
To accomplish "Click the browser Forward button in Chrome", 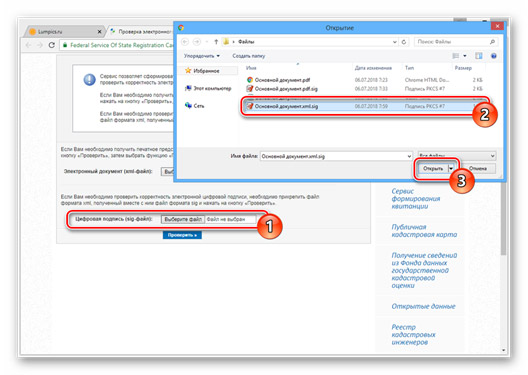I will point(40,45).
